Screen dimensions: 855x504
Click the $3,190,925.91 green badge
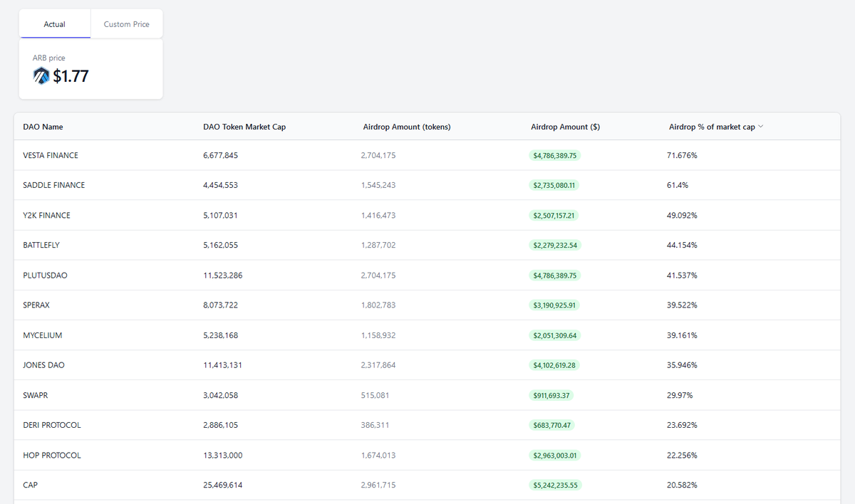(555, 305)
